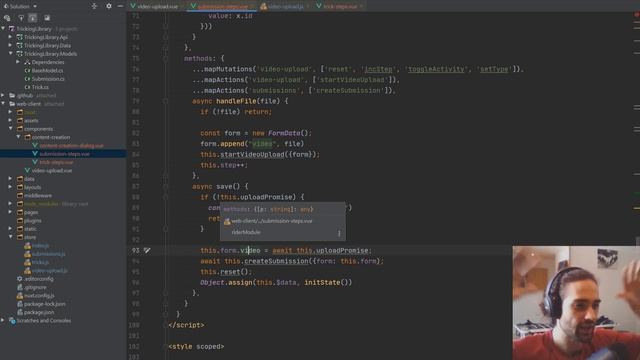The width and height of the screenshot is (640, 360).
Task: Click the filter icon in the explorer toolbar
Action: pyautogui.click(x=21, y=18)
